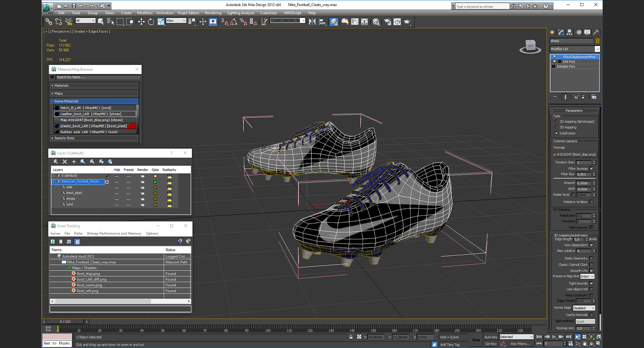
Task: Click Configure Modifier Sets icon
Action: tap(594, 97)
